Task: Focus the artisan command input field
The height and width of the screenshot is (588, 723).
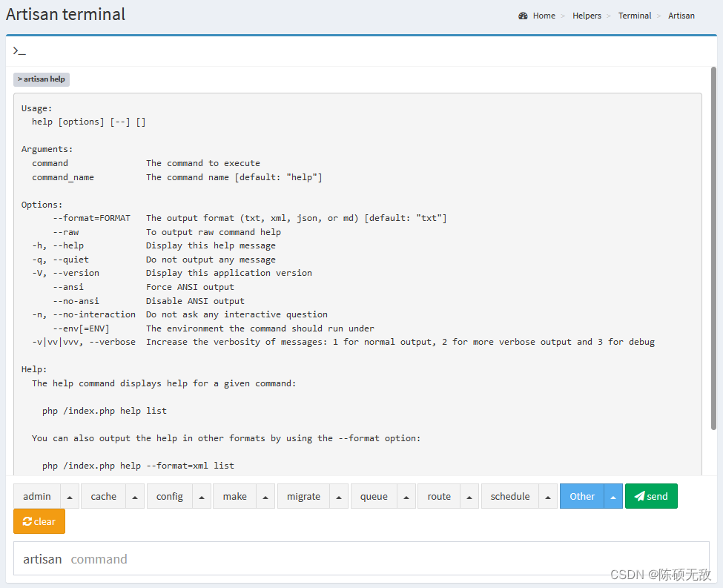Action: [x=361, y=558]
